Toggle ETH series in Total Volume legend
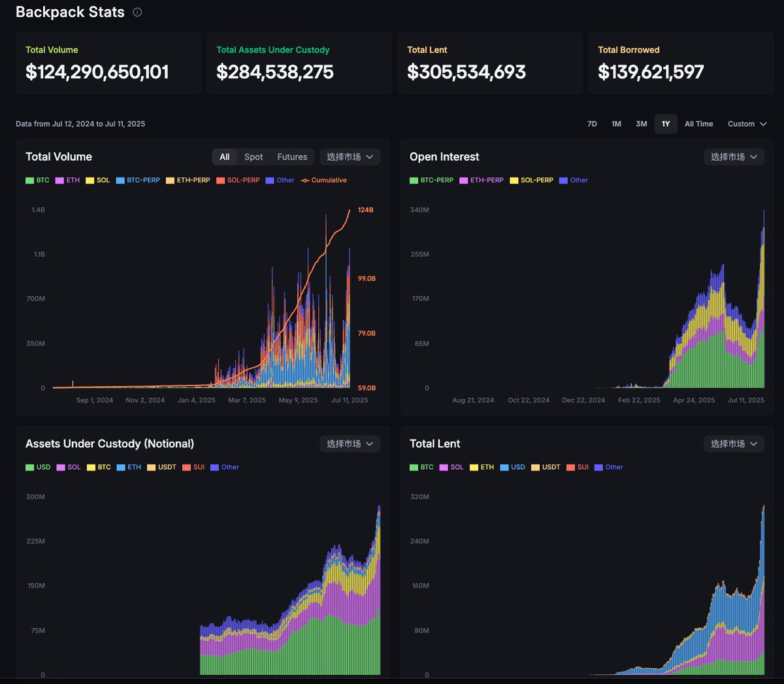Screen dimensions: 784x684 pyautogui.click(x=68, y=180)
